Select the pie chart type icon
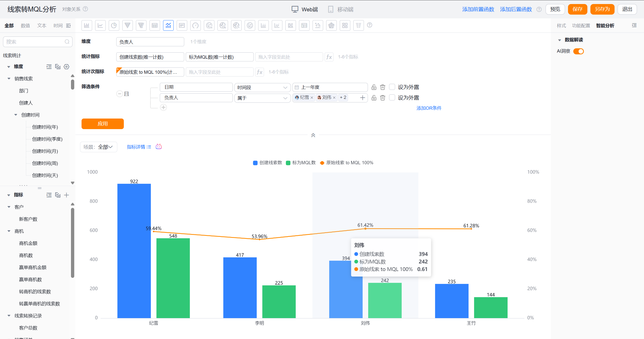644x339 pixels. [x=114, y=25]
